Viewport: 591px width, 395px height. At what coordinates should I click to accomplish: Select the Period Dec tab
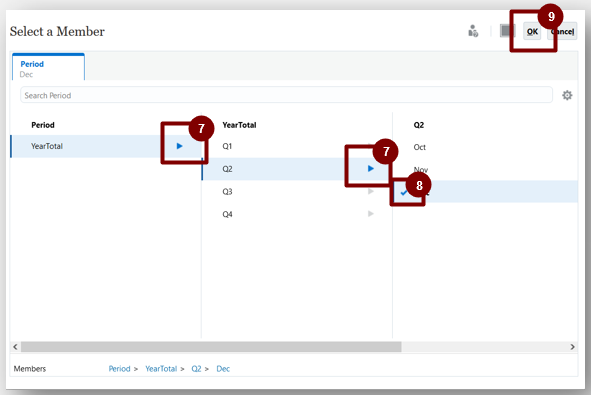(48, 67)
